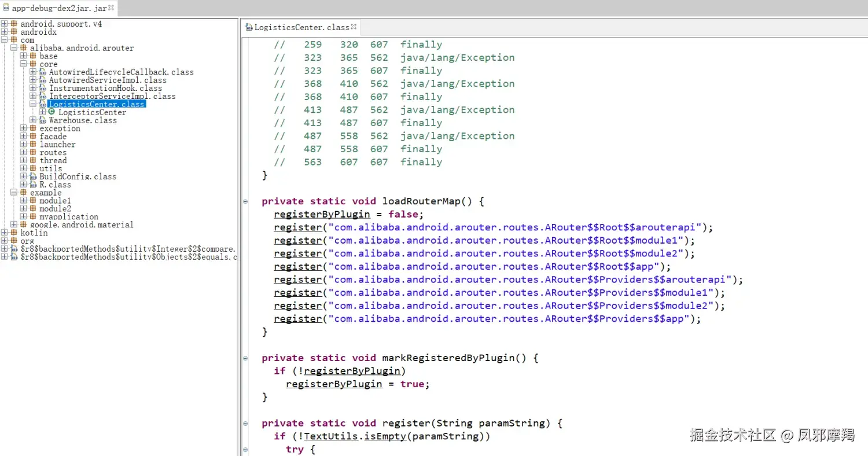The width and height of the screenshot is (868, 456).
Task: Fold the try block using the gutter marker
Action: (x=245, y=449)
